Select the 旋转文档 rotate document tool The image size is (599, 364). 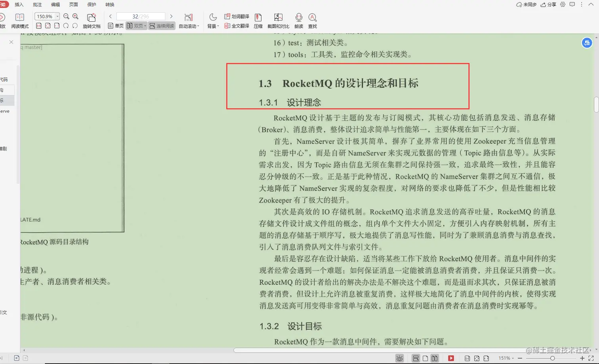(92, 21)
